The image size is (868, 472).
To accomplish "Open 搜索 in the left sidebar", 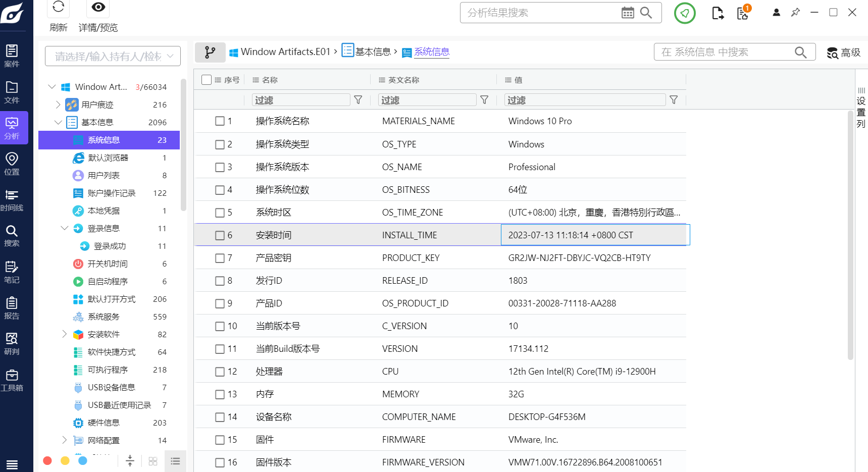I will (12, 236).
